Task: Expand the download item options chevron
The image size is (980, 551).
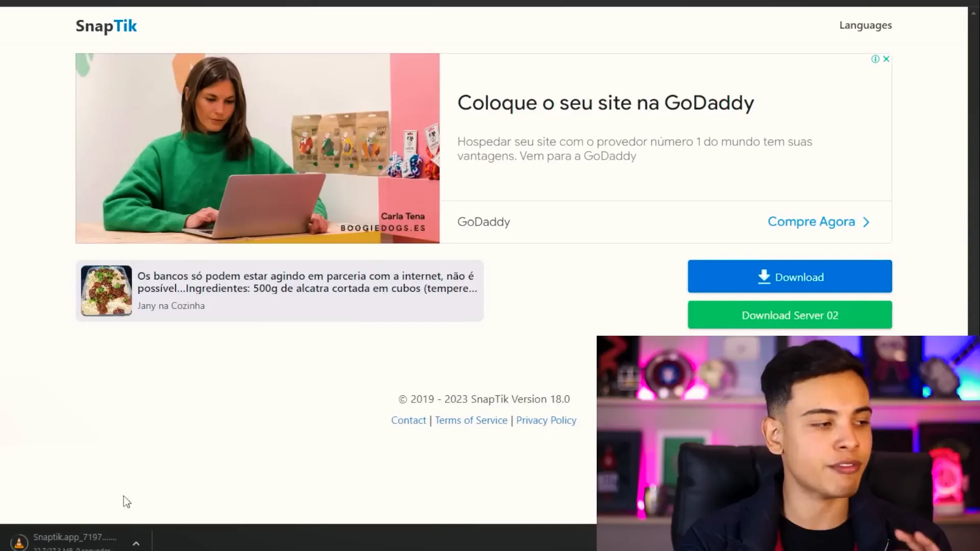Action: coord(136,543)
